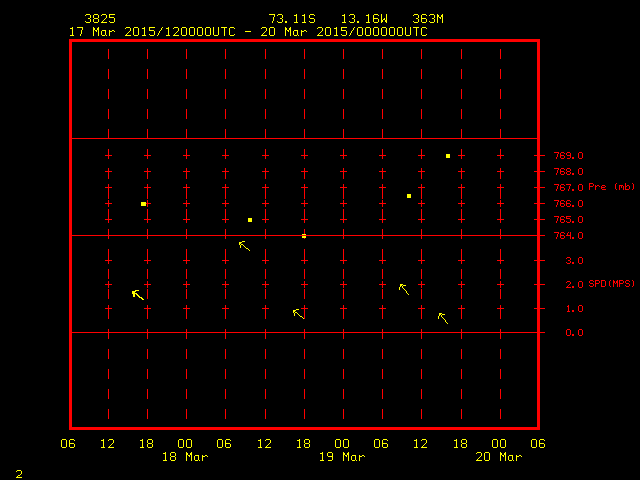Select the first pressure point at 766.0 mb
The image size is (640, 480).
click(144, 204)
